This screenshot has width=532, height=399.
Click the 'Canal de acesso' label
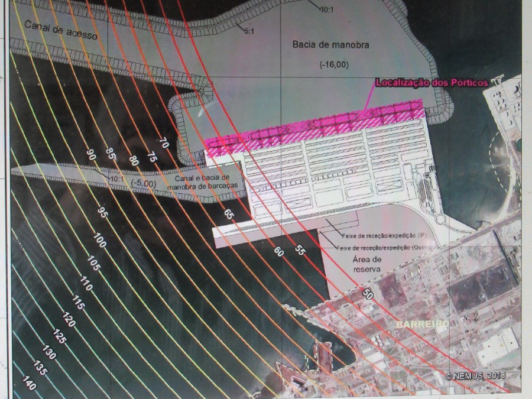(61, 30)
